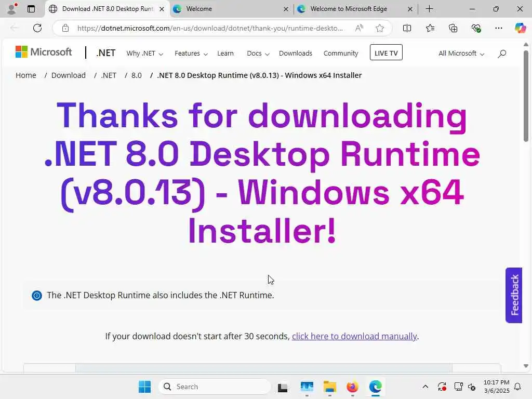This screenshot has width=532, height=399.
Task: Open the tab actions menu icon
Action: click(31, 9)
